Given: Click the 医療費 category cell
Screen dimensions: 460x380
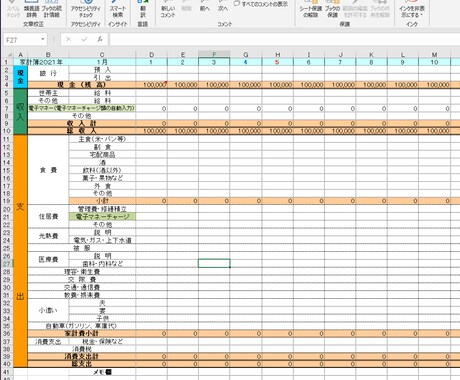Looking at the screenshot, I should coord(48,260).
